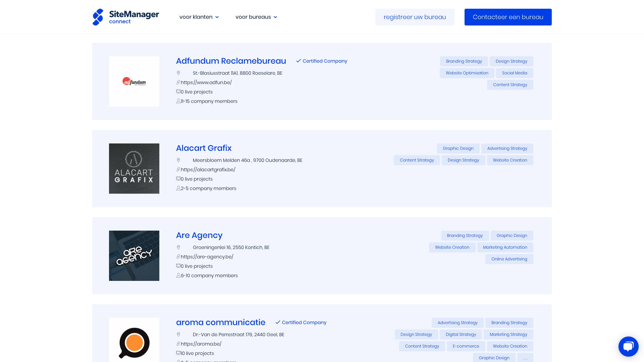Select the 'Marketing Strategy' tag

(508, 335)
